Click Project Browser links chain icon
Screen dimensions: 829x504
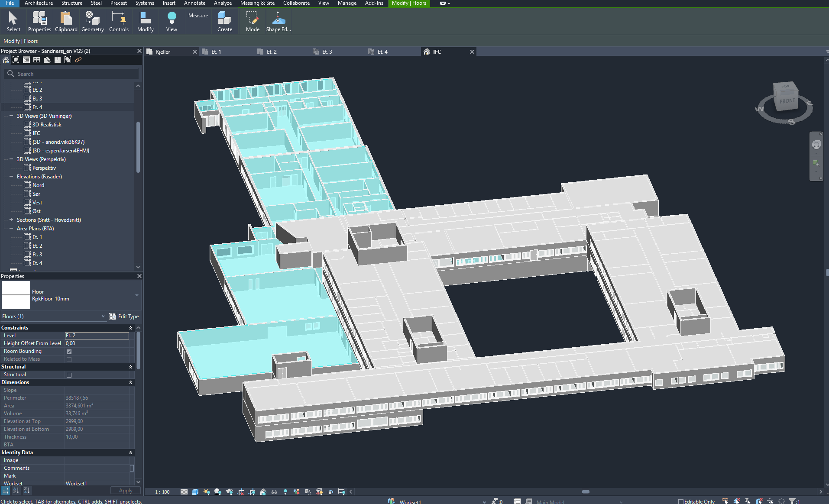pos(78,60)
